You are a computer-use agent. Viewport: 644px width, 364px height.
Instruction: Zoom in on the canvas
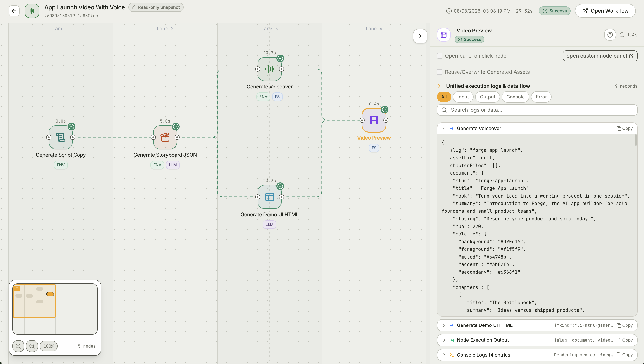pyautogui.click(x=18, y=346)
